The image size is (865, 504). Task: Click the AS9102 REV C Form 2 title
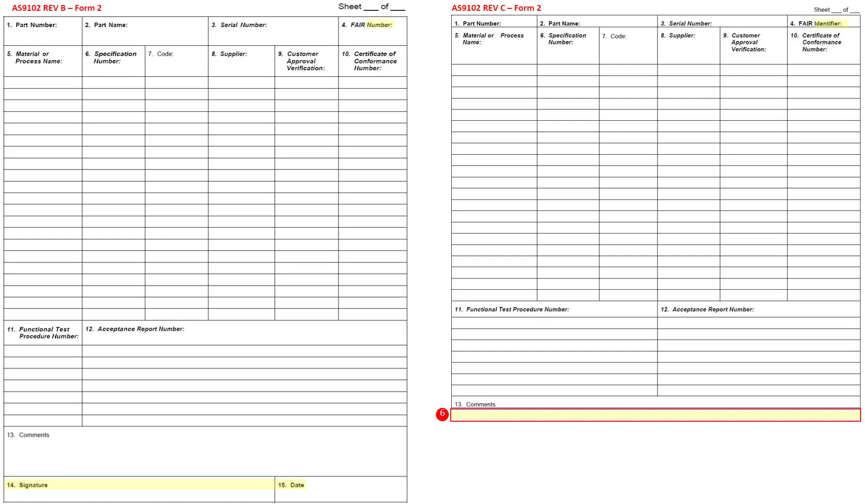click(x=497, y=8)
